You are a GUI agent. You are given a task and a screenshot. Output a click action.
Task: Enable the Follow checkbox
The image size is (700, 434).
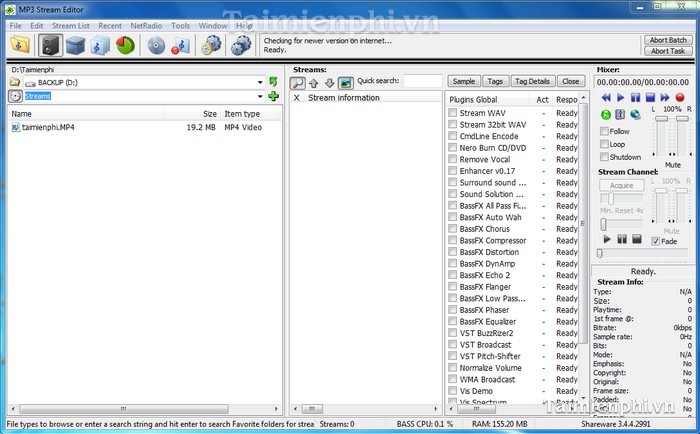[x=604, y=131]
